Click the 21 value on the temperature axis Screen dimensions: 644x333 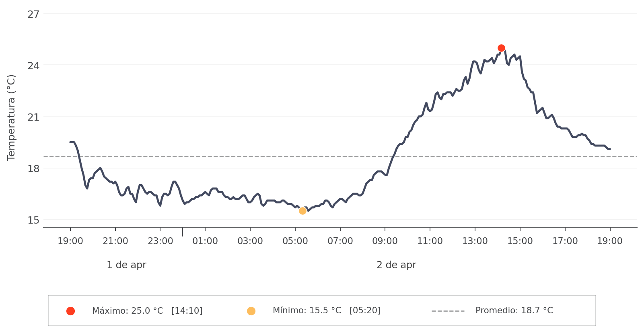coord(34,117)
